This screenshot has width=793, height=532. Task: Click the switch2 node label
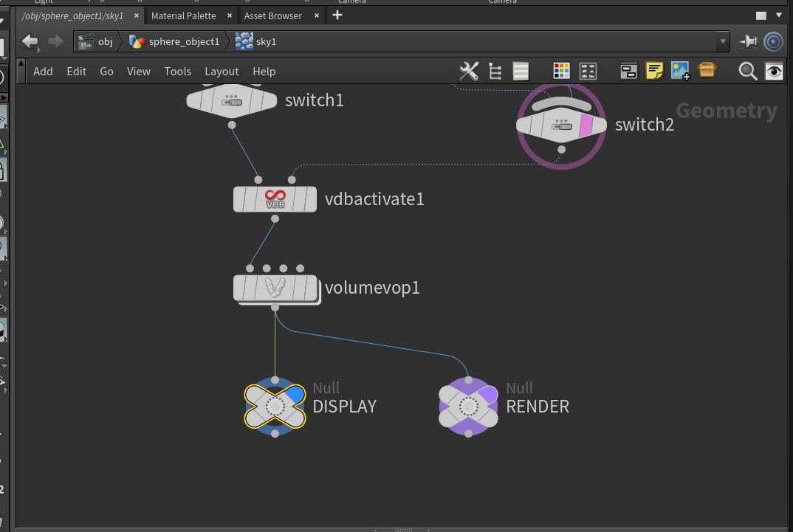(x=645, y=124)
